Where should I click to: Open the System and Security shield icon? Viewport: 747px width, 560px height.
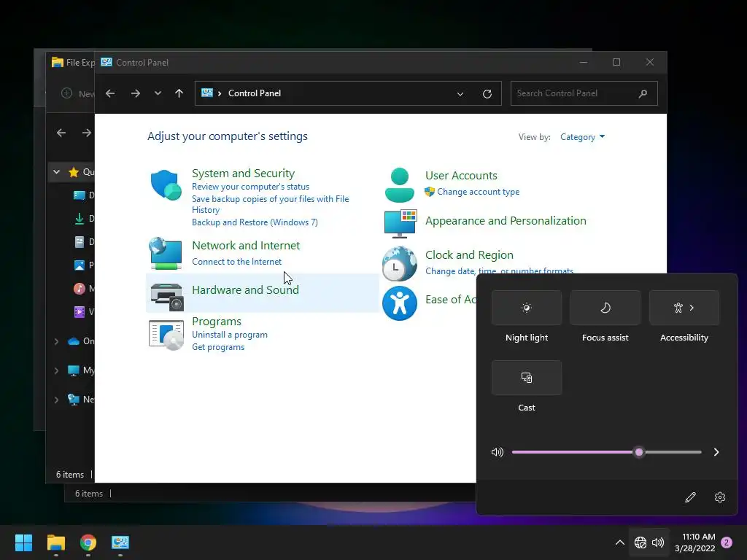(166, 184)
